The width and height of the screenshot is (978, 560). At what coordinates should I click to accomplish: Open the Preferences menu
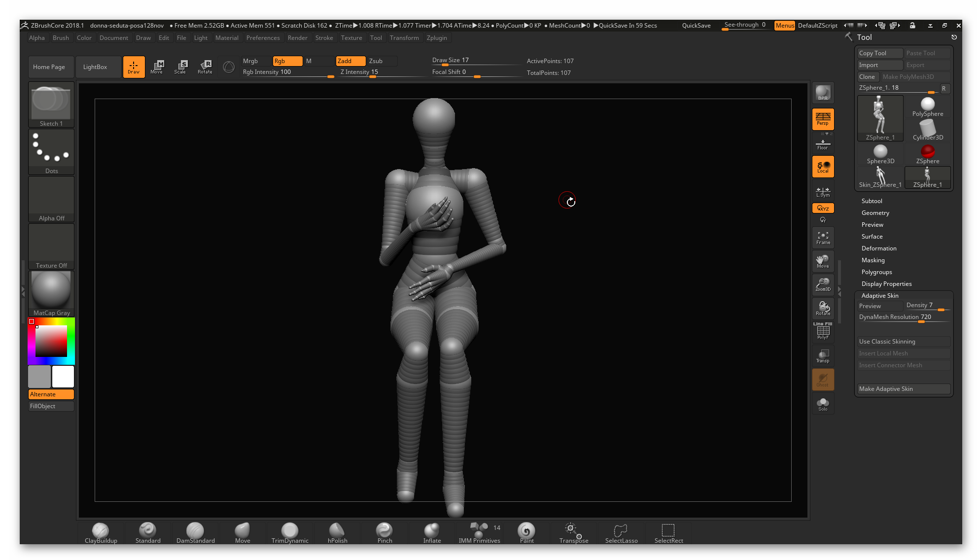263,38
